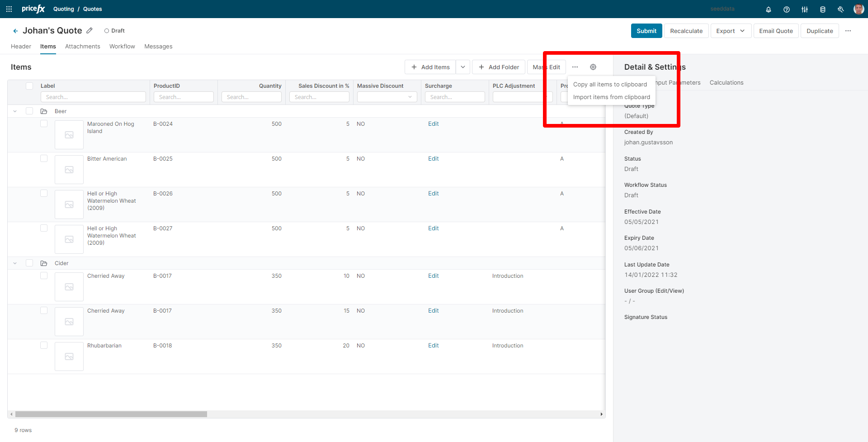Viewport: 868px width, 442px height.
Task: Click the horizontal scrollbar of items table
Action: coord(111,414)
